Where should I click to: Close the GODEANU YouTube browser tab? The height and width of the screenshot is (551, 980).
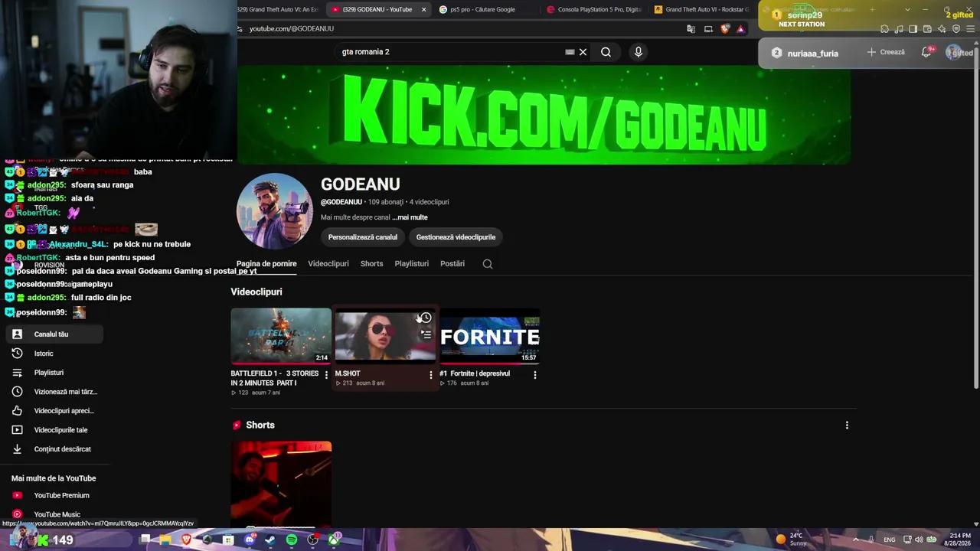[423, 10]
